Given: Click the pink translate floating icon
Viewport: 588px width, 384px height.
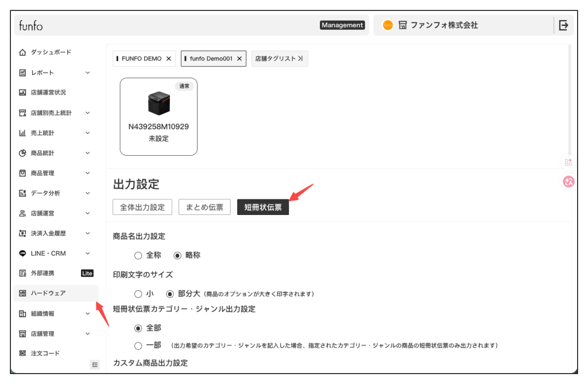Looking at the screenshot, I should click(568, 182).
